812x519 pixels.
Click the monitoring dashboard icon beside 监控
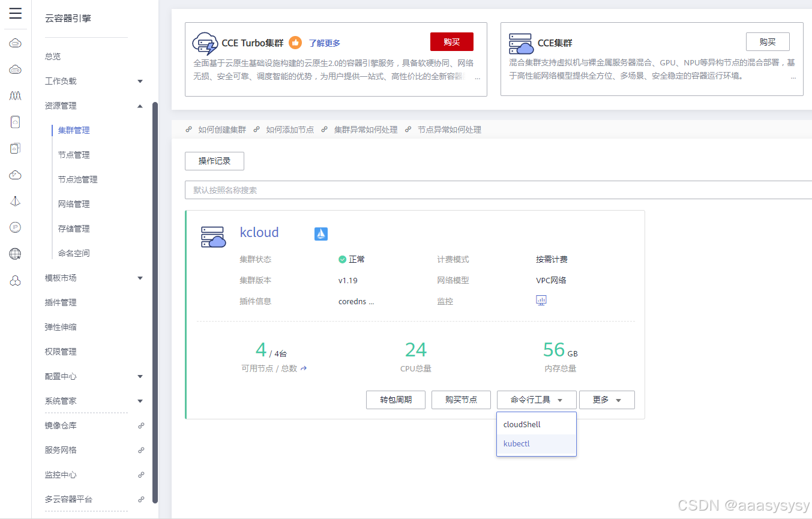click(x=541, y=300)
